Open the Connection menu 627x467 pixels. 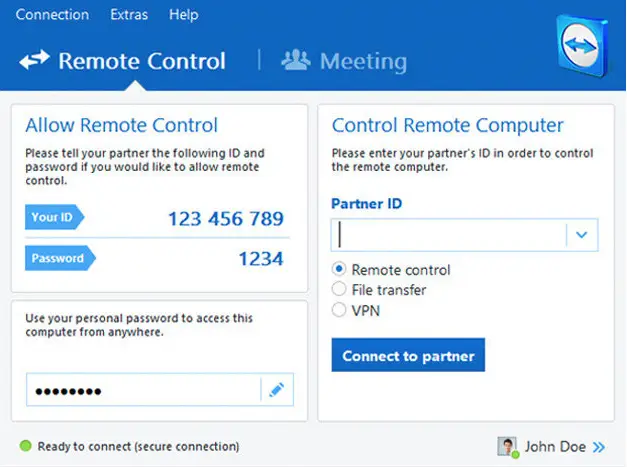(x=52, y=15)
